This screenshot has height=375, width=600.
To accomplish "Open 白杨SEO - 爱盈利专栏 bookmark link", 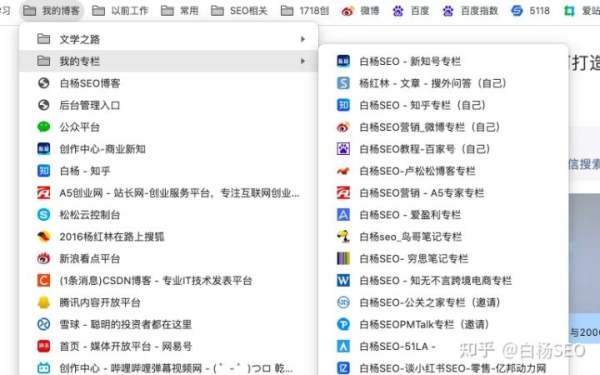I will point(444,215).
